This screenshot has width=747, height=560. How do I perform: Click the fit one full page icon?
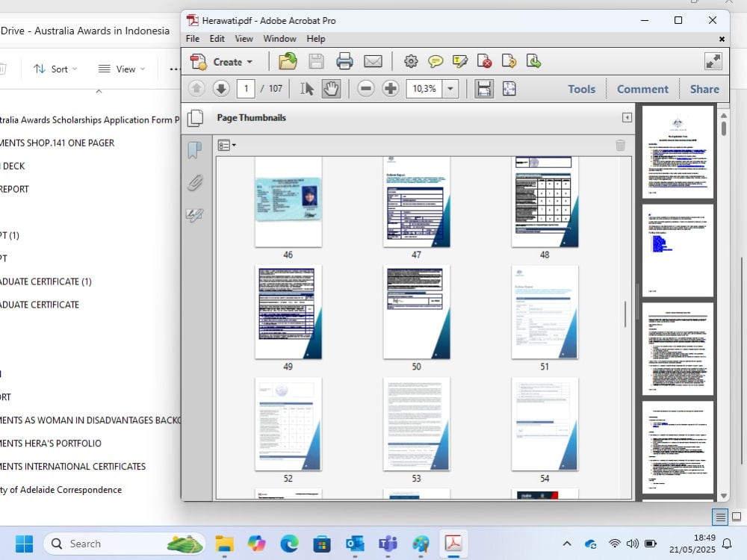pos(509,89)
